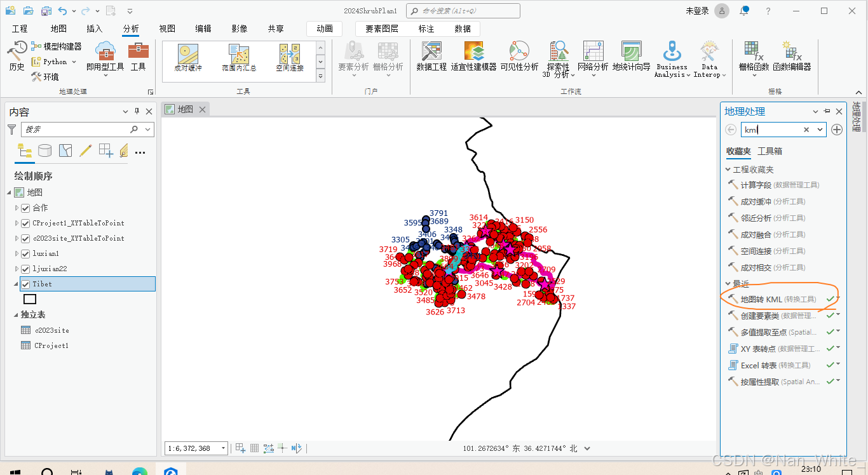868x475 pixels.
Task: Open the 工程 (Project) tab
Action: click(x=20, y=29)
